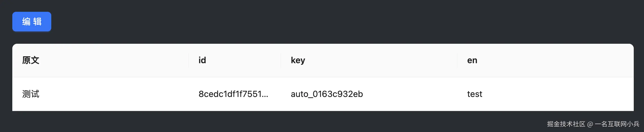Select the "test" translation in en column
The width and height of the screenshot is (644, 132).
coord(475,94)
